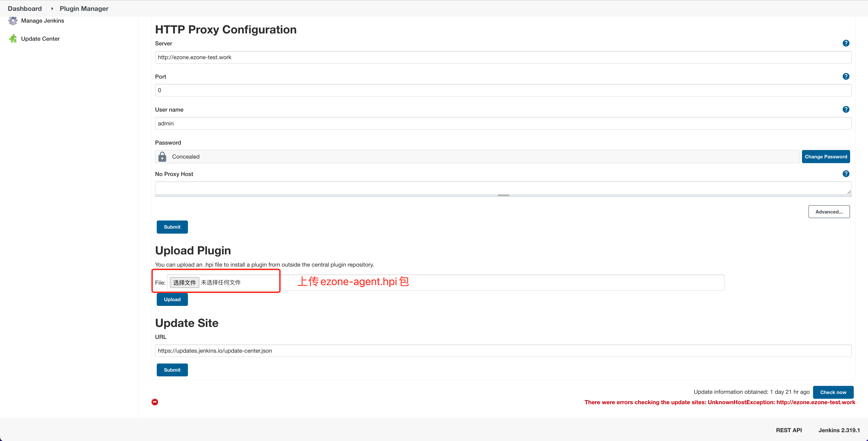
Task: Click the Update Center puzzle icon
Action: point(13,39)
